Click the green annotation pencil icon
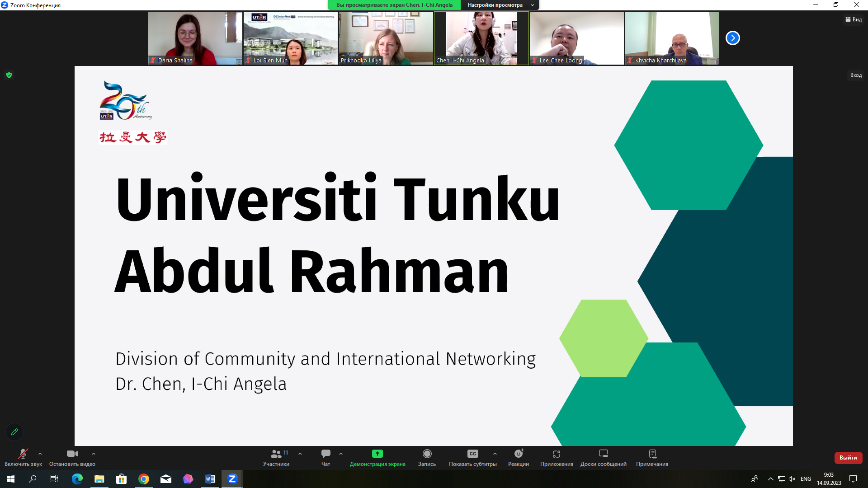The width and height of the screenshot is (868, 488). (14, 432)
